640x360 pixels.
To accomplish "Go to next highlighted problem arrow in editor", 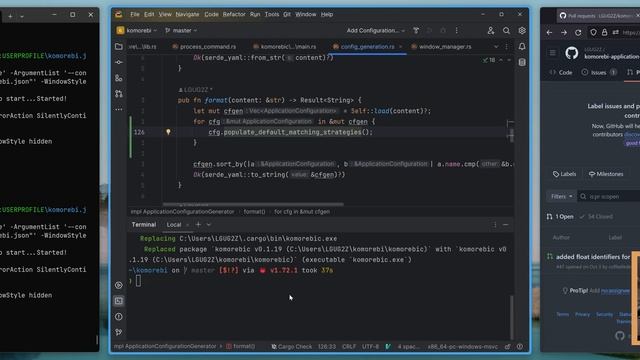I will (509, 60).
